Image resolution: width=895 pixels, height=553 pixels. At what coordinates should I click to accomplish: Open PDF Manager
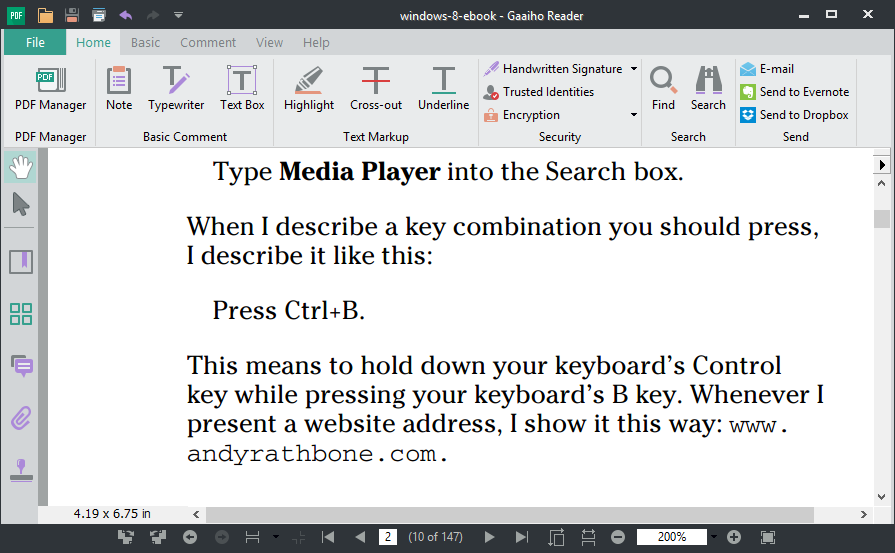50,88
